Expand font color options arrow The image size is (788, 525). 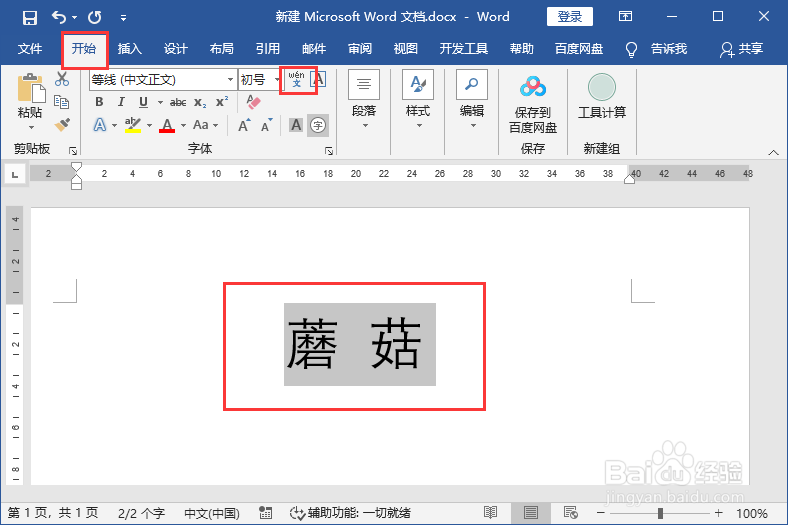coord(183,125)
